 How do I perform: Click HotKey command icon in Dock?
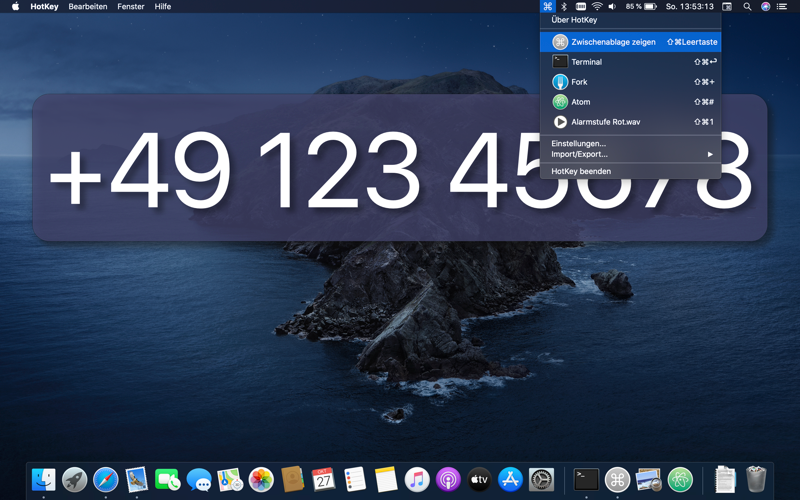(617, 480)
